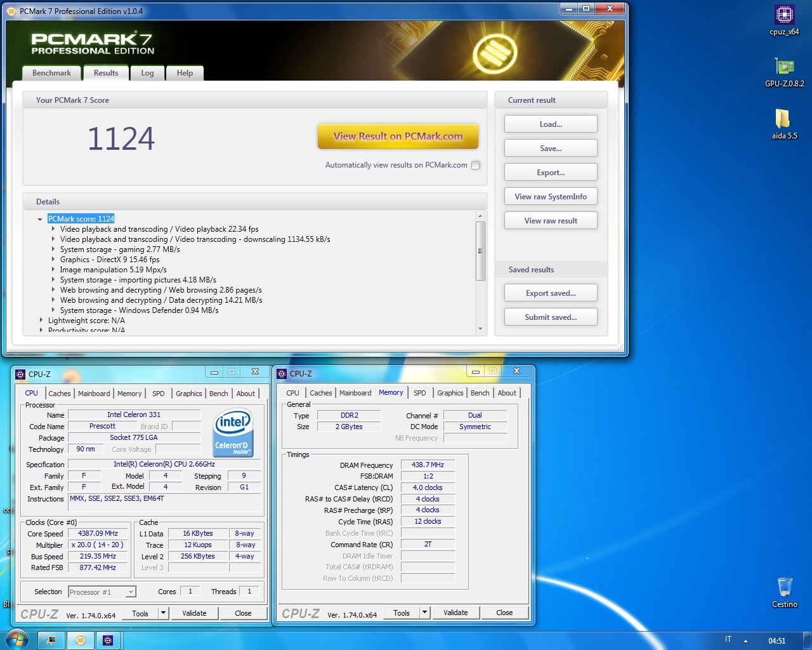Screen dimensions: 812x650
Task: Select SPD tab in right CPU-Z window
Action: [x=420, y=393]
